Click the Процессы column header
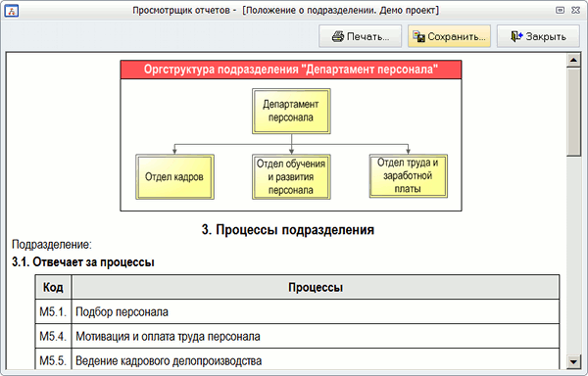 316,287
